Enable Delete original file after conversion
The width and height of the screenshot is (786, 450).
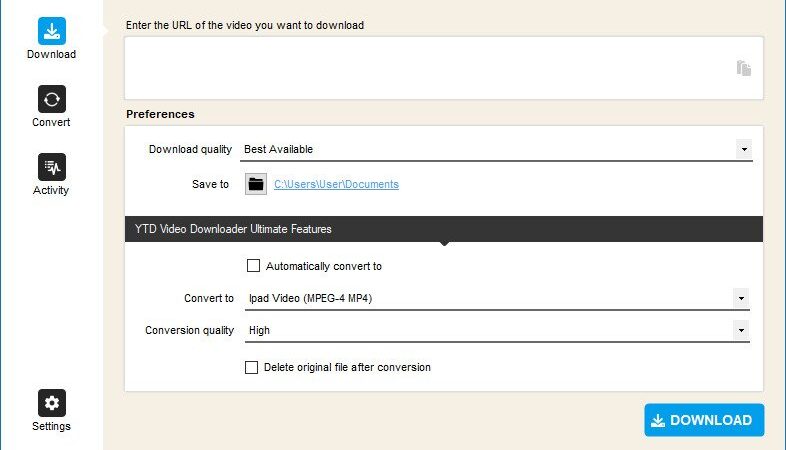251,367
